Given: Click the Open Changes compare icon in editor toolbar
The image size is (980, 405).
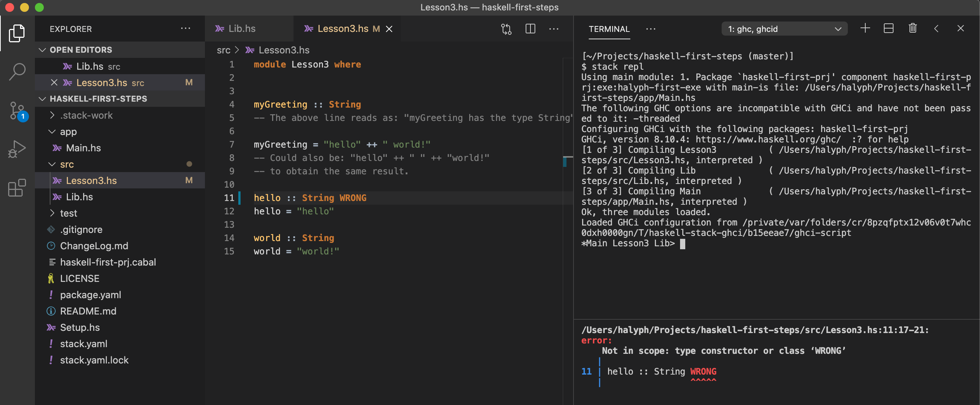Looking at the screenshot, I should pos(506,29).
